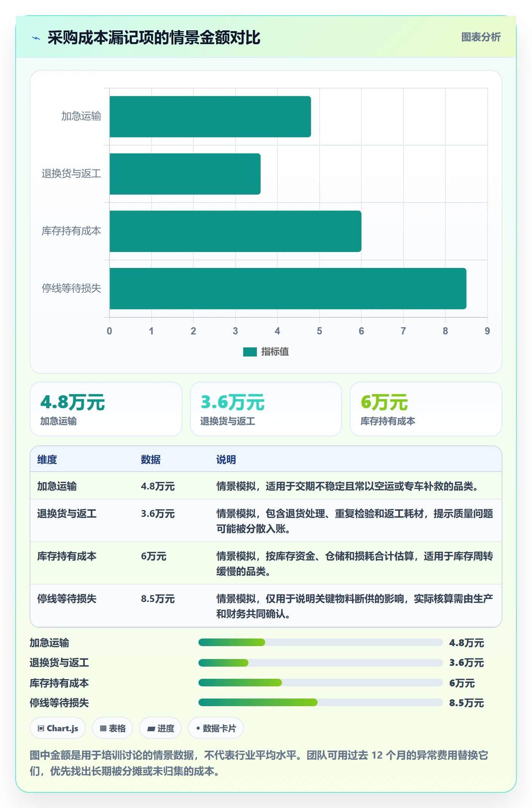This screenshot has height=808, width=532.
Task: Click the 加急运输 table row cell
Action: coord(57,486)
